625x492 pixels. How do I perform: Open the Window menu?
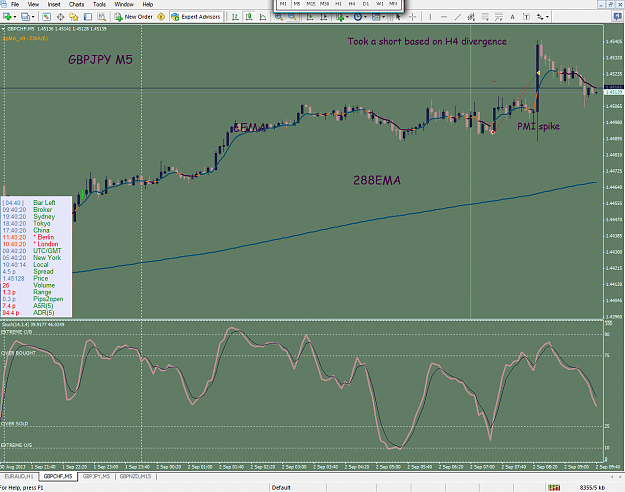click(x=124, y=4)
